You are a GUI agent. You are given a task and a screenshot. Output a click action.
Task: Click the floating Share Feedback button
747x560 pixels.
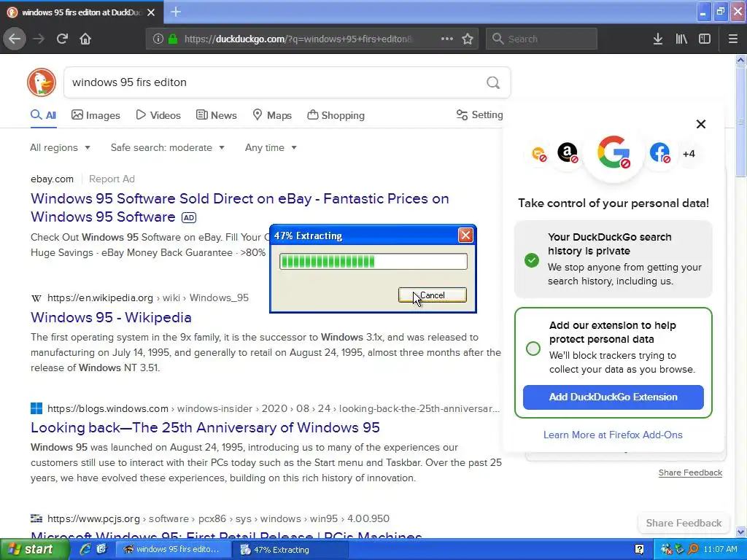[x=684, y=523]
